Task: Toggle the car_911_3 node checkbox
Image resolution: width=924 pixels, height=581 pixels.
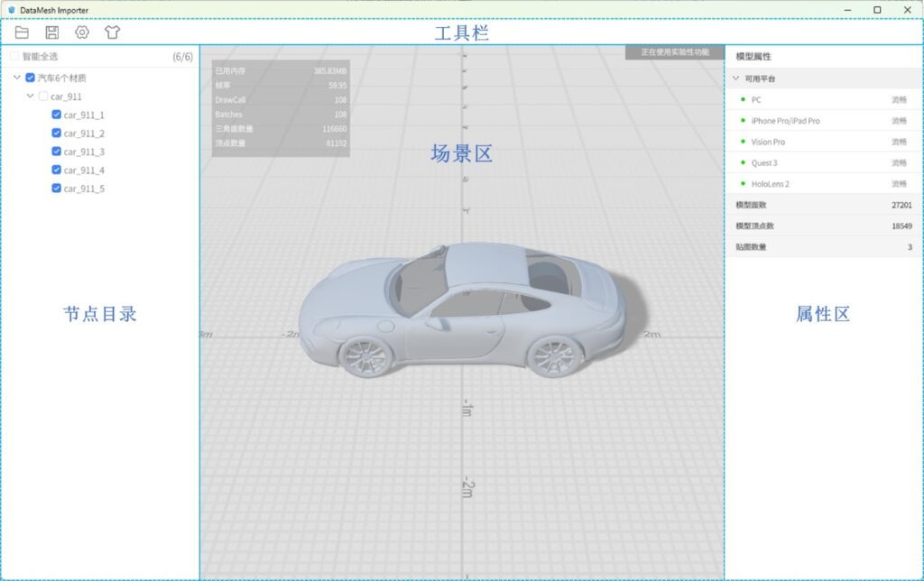Action: pyautogui.click(x=57, y=152)
